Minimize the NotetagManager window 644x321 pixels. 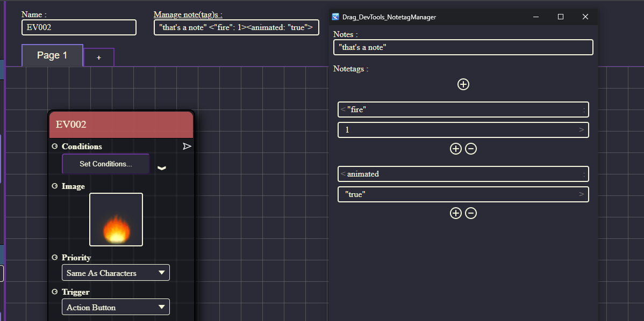[x=536, y=17]
